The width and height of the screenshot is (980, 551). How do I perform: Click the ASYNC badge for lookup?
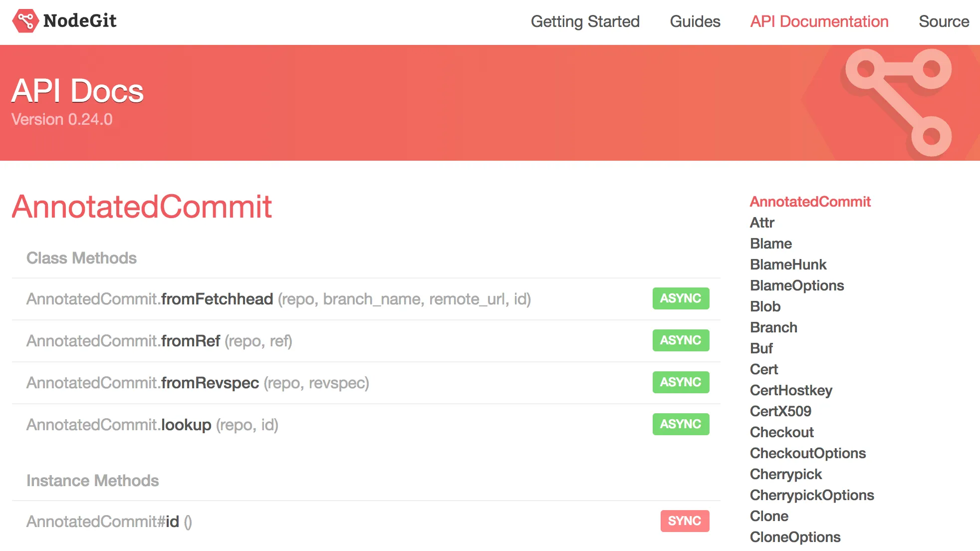pyautogui.click(x=681, y=424)
